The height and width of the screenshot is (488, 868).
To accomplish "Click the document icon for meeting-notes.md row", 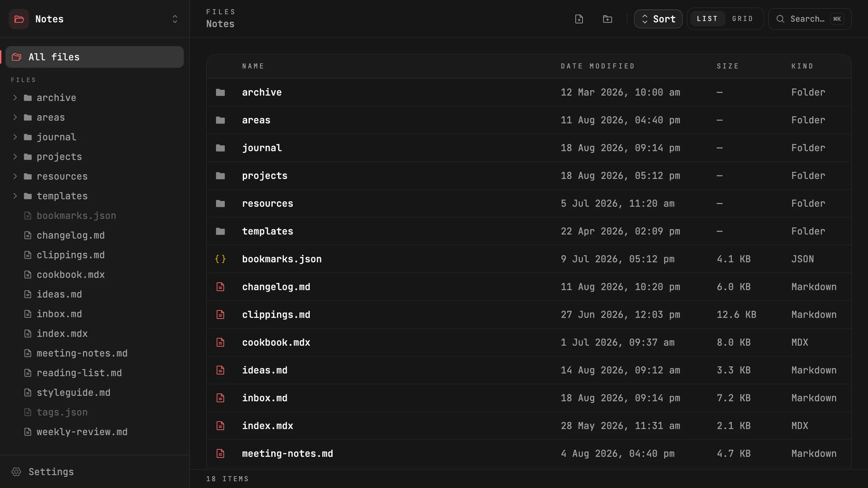I will click(x=220, y=453).
